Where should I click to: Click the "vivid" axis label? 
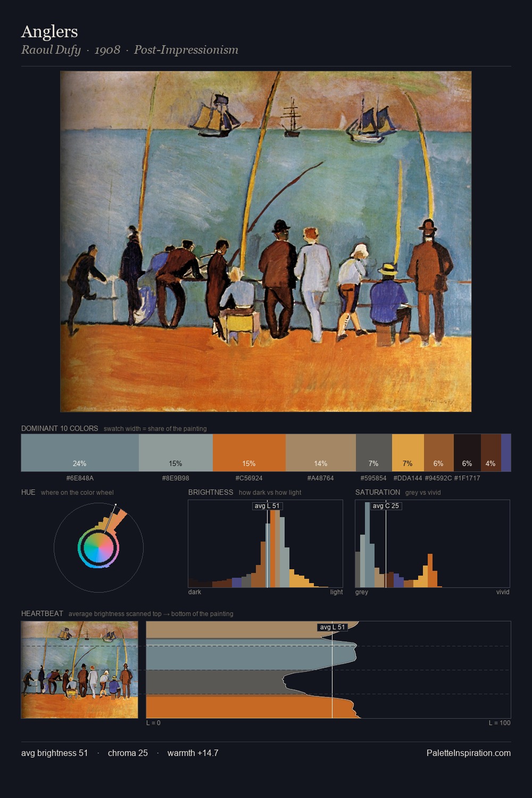pos(503,592)
